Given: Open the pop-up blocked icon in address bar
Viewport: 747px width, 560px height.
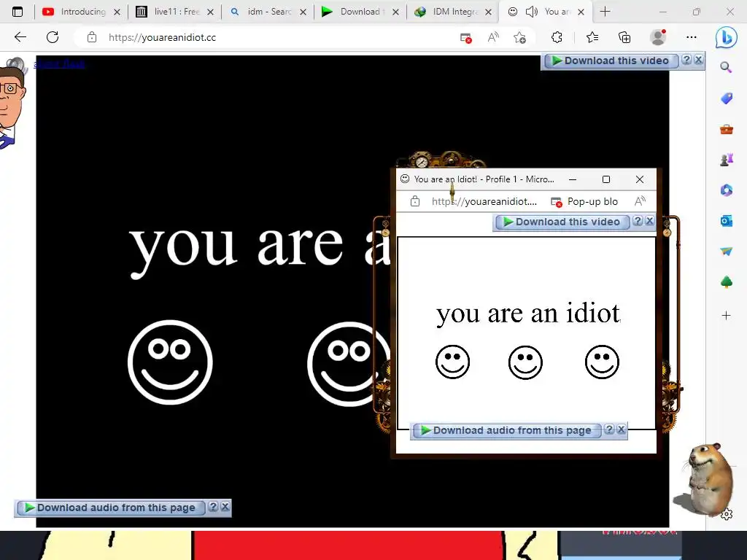Looking at the screenshot, I should point(465,38).
